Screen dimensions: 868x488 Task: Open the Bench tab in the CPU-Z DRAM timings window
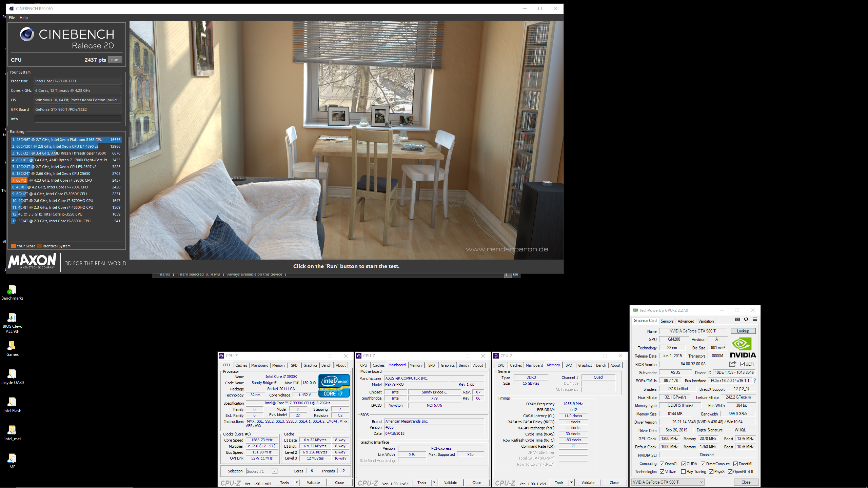pos(601,365)
